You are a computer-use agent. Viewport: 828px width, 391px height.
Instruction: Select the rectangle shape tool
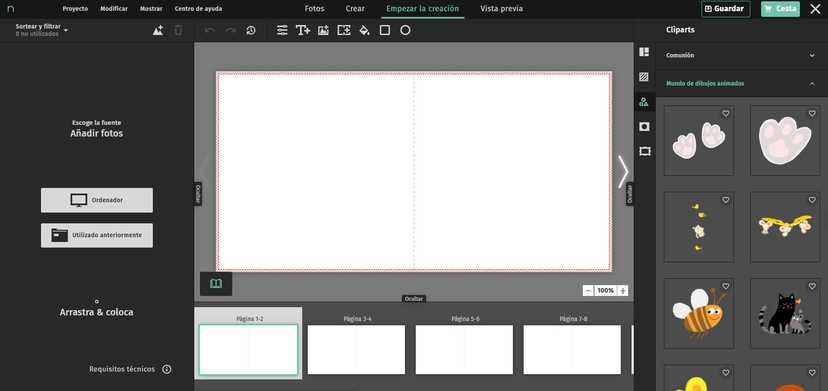tap(385, 31)
